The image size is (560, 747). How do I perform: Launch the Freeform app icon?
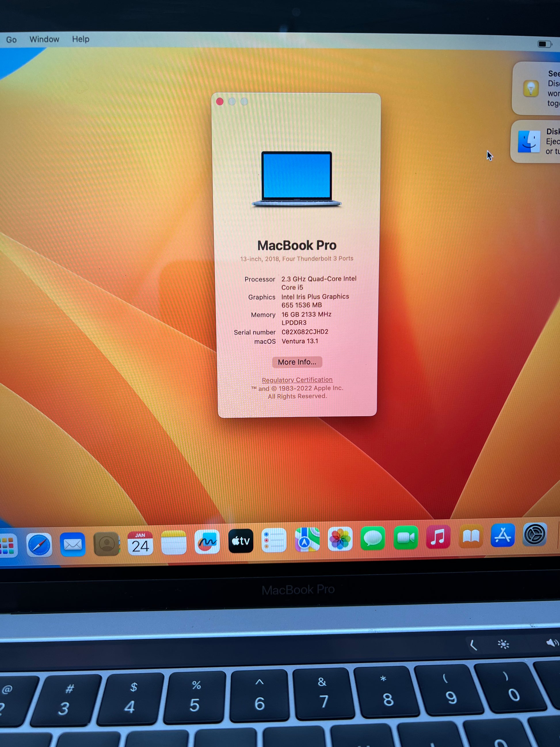click(x=207, y=542)
